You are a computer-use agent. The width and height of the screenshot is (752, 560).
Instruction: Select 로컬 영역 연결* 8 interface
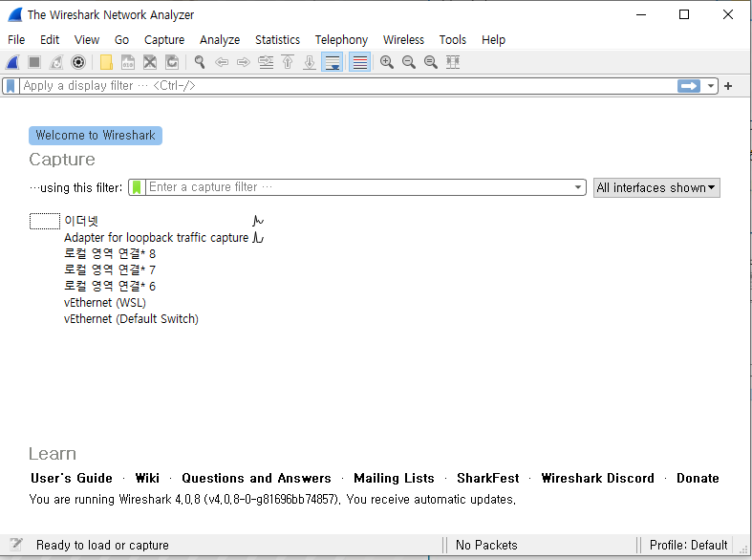[110, 253]
